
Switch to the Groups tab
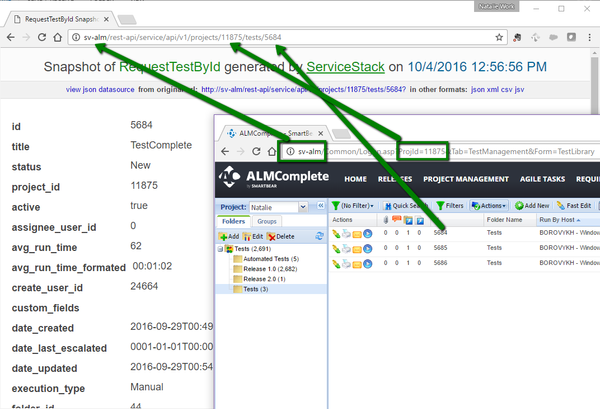(267, 221)
